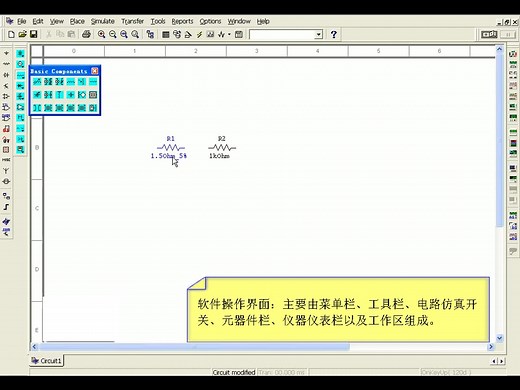The height and width of the screenshot is (390, 520).
Task: Open the Simulate menu
Action: (x=103, y=21)
